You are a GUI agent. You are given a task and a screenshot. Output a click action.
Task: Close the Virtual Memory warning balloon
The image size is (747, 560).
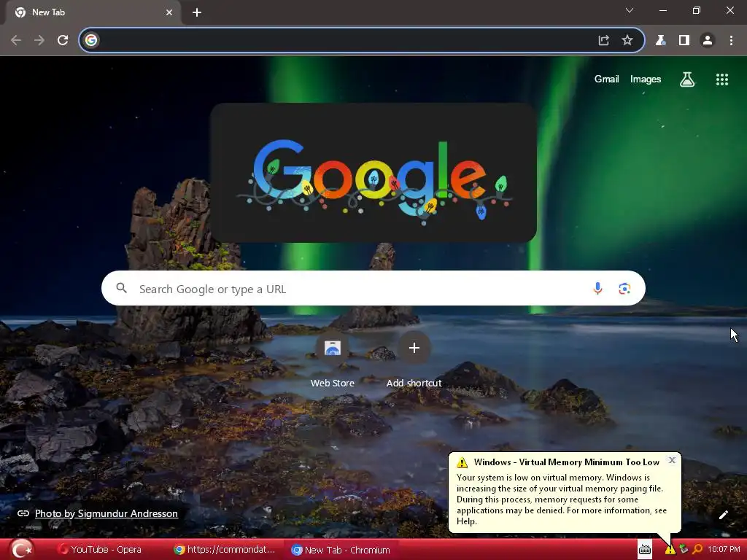pos(672,460)
